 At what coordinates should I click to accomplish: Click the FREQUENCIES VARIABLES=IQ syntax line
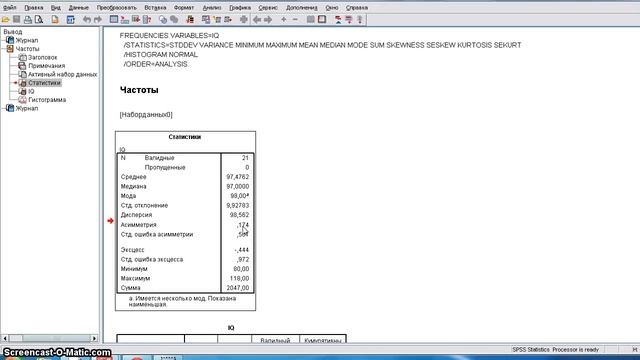[169, 36]
